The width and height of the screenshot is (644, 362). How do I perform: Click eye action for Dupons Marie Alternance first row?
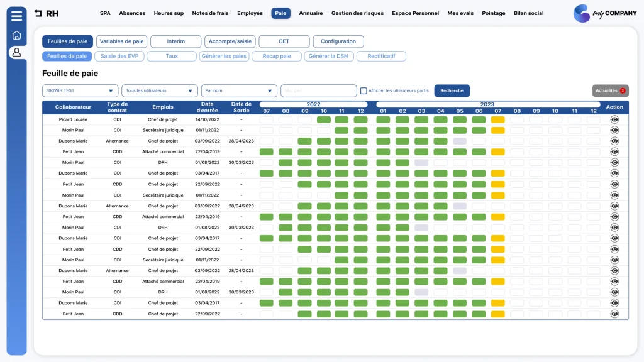point(614,141)
